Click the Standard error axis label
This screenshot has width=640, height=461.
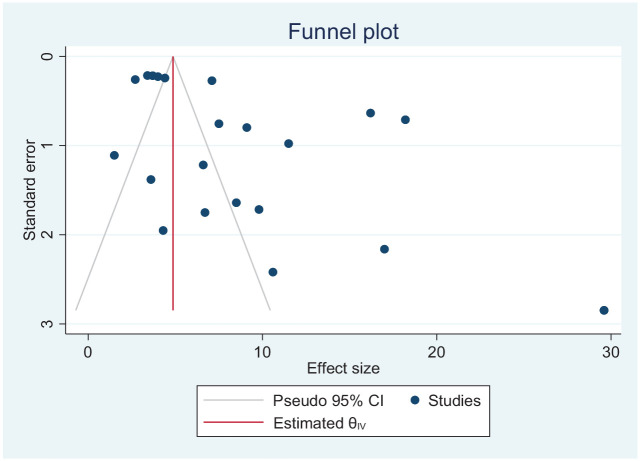pos(31,191)
